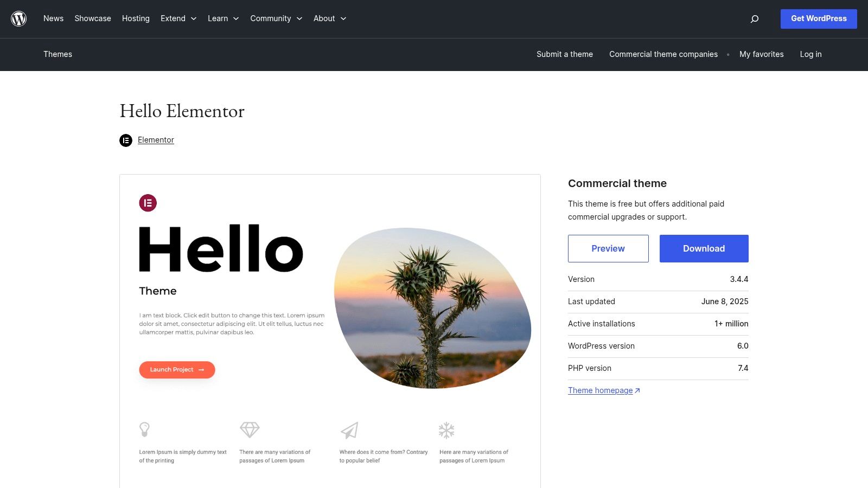Click the WordPress version value 6.0
The width and height of the screenshot is (868, 488).
coord(743,346)
